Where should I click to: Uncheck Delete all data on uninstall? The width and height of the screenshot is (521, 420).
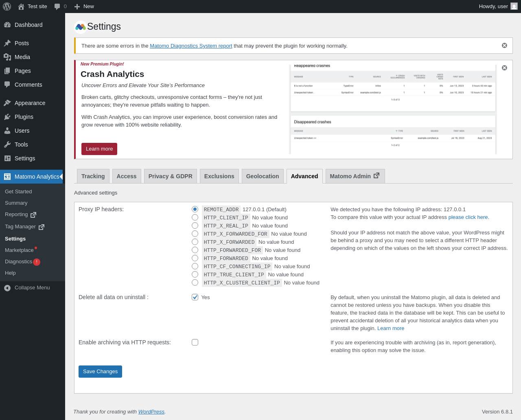(195, 297)
